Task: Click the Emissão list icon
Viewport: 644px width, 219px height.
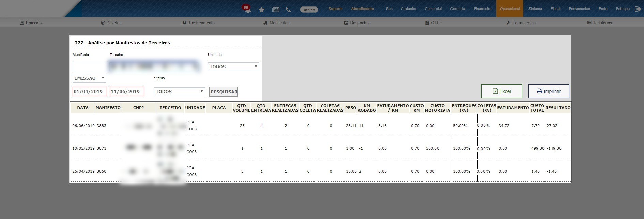Action: [22, 23]
